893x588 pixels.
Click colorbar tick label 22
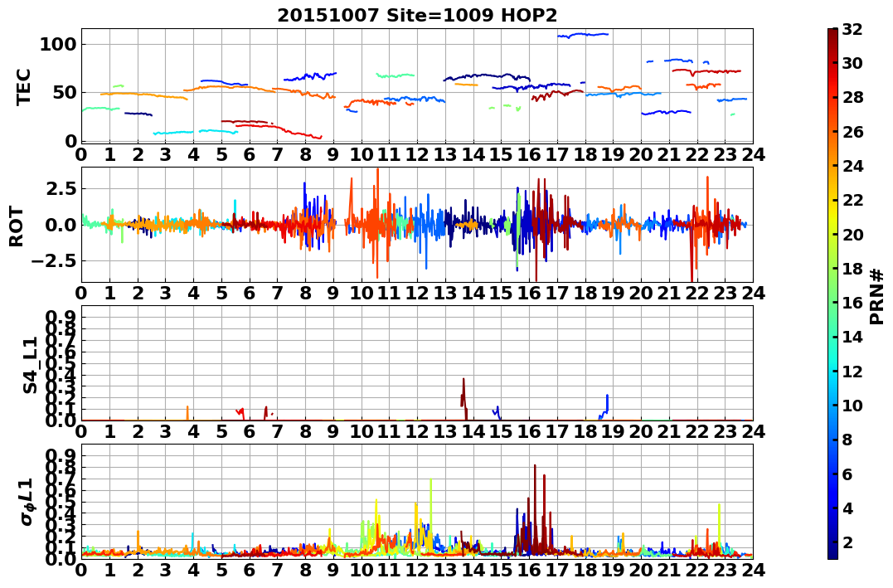(x=852, y=200)
